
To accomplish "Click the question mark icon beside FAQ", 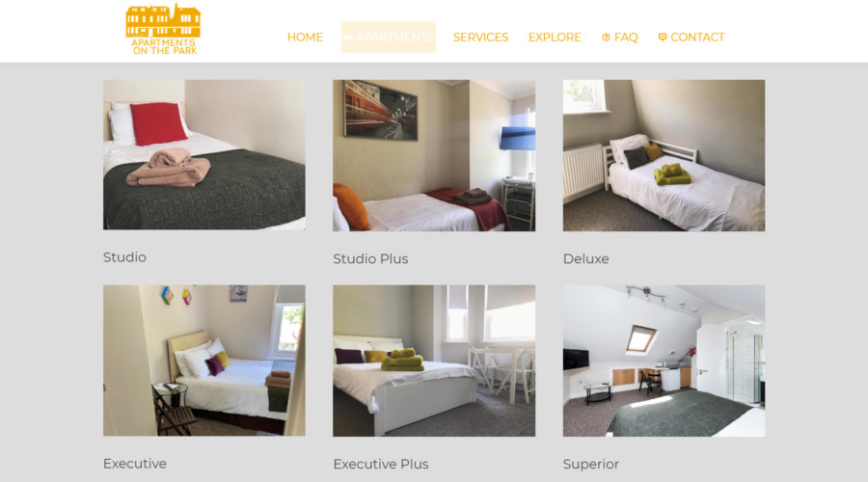I will pyautogui.click(x=607, y=38).
